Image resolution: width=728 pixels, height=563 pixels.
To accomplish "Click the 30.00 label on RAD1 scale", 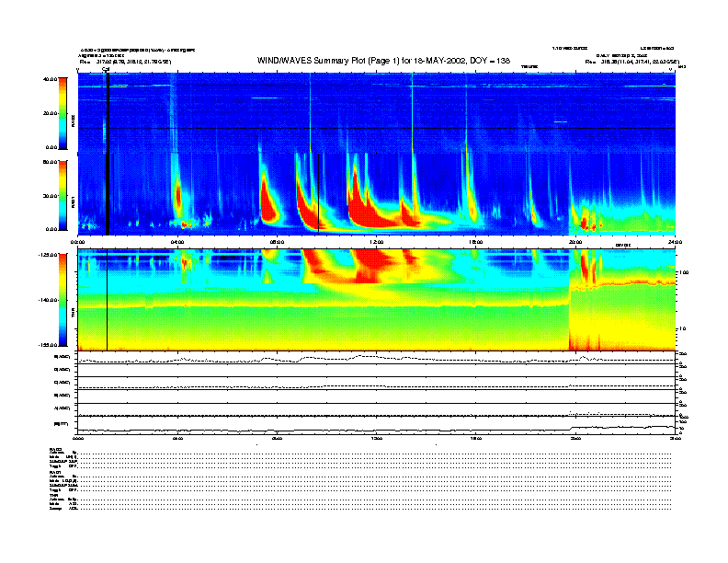I will [50, 196].
